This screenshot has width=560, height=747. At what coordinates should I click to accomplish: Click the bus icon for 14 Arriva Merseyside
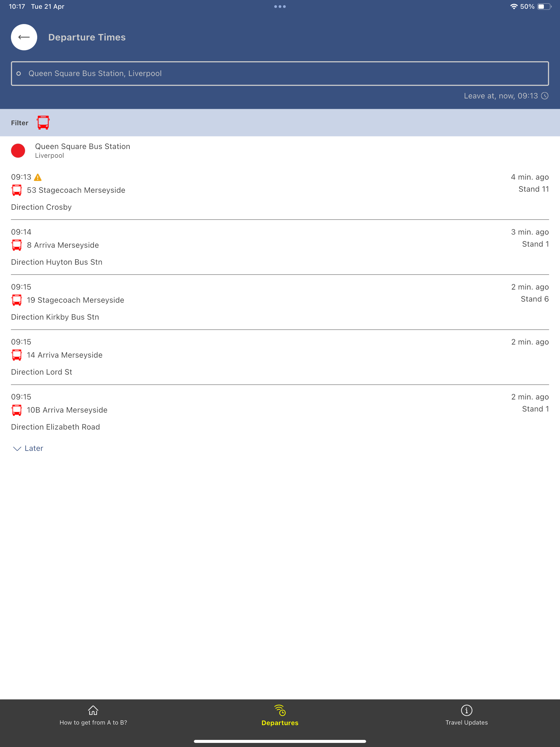[x=17, y=355]
